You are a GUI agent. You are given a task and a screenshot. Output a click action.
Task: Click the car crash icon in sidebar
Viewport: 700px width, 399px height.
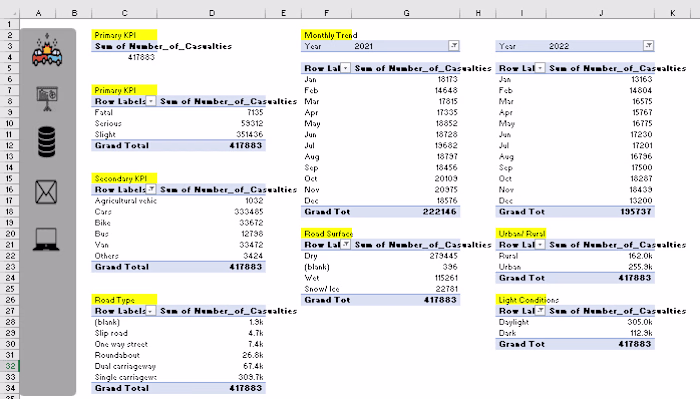click(47, 50)
